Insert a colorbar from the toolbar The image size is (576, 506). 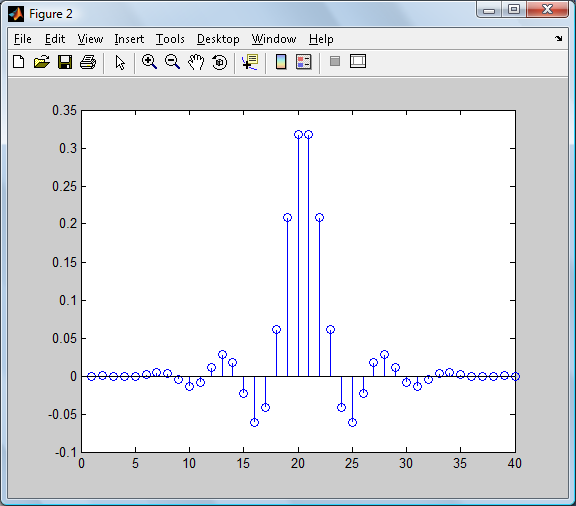[281, 62]
